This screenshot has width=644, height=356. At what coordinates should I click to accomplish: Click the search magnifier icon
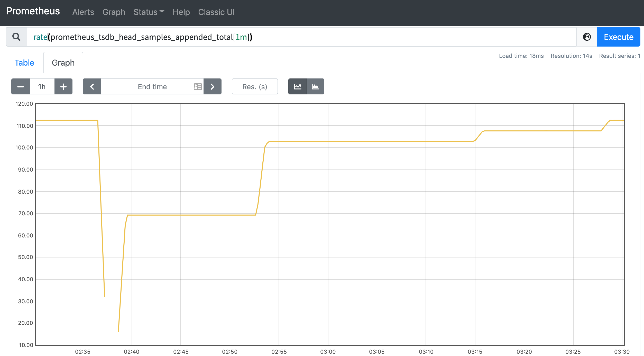point(16,37)
